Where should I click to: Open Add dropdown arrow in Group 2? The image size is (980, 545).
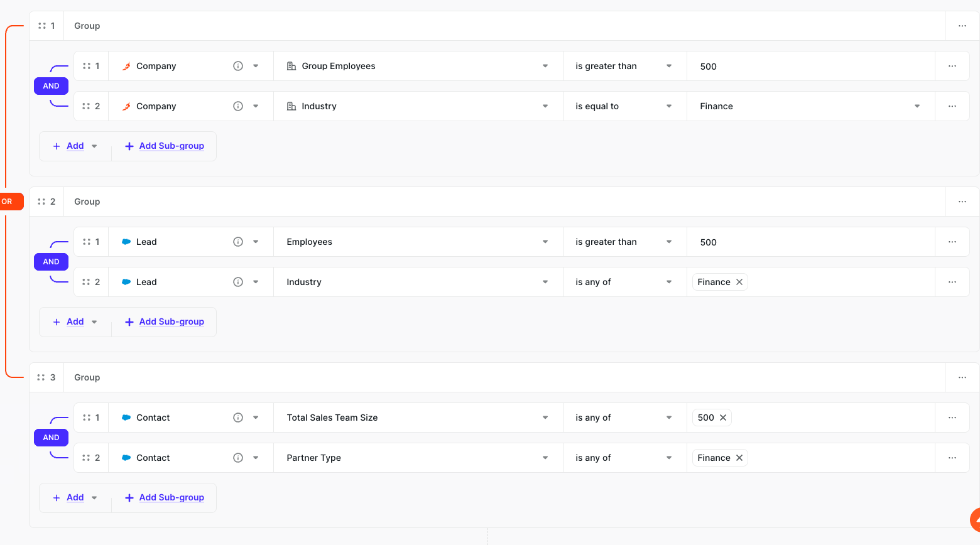pos(94,322)
